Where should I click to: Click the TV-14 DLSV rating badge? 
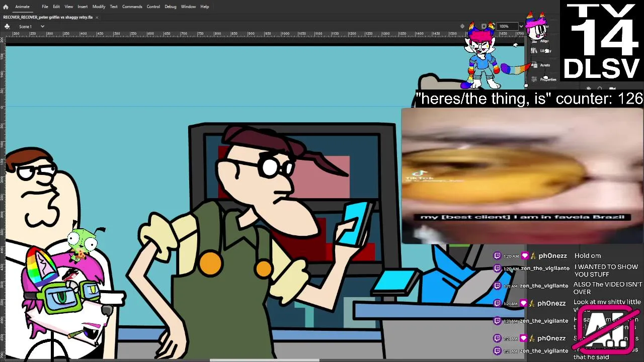click(602, 41)
